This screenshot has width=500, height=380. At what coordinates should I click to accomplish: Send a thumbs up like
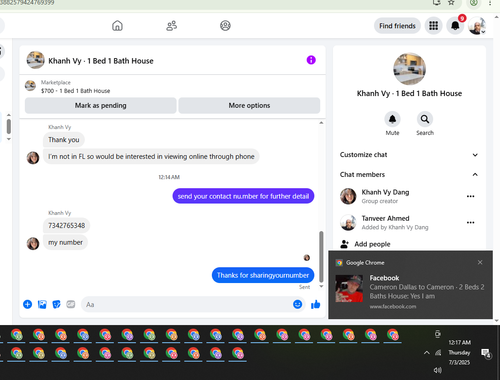coord(315,304)
